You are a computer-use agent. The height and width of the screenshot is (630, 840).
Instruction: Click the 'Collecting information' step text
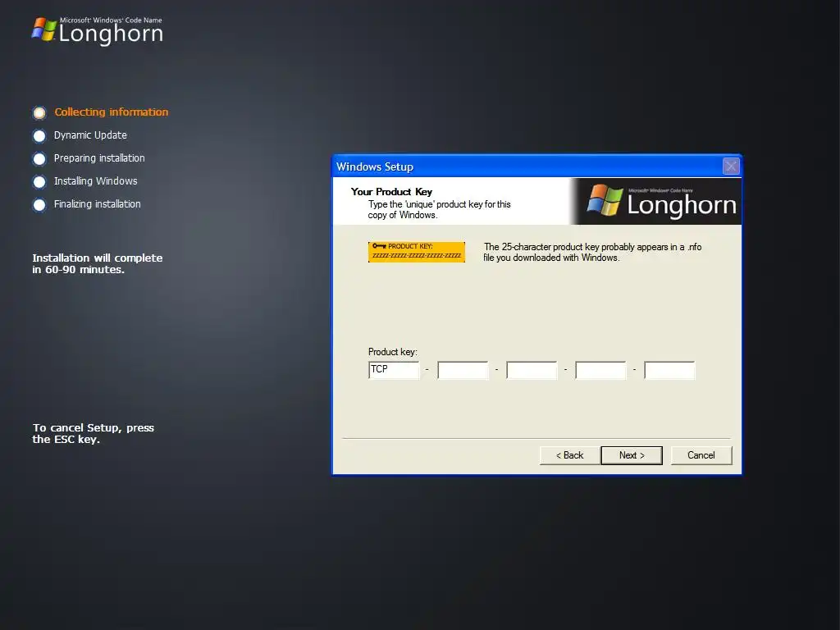(x=112, y=112)
